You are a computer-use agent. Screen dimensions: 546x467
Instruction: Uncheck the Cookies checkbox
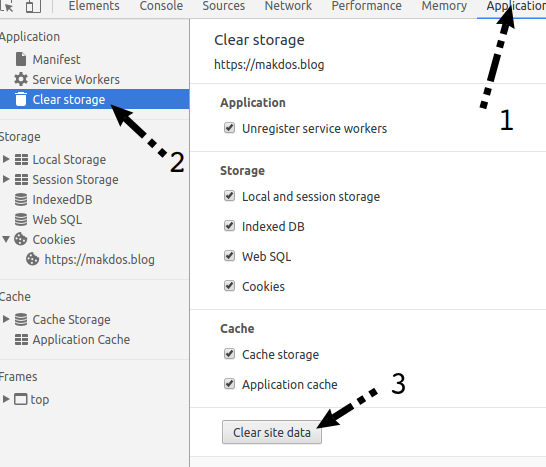(x=229, y=286)
